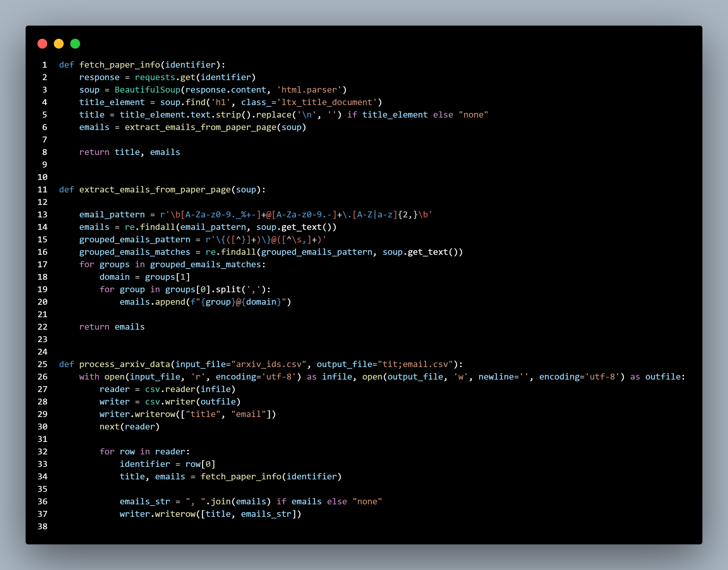Click 'emails.append' on line 20

(153, 302)
